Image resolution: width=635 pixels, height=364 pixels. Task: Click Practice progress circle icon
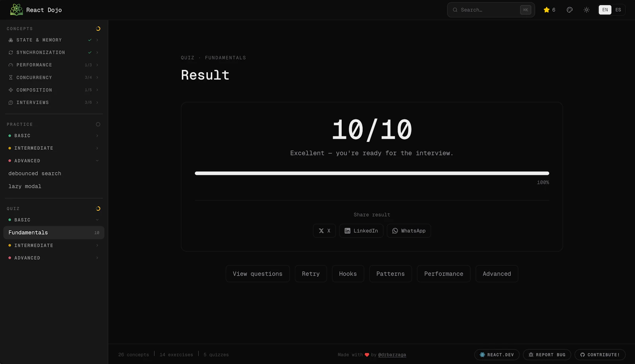(98, 125)
